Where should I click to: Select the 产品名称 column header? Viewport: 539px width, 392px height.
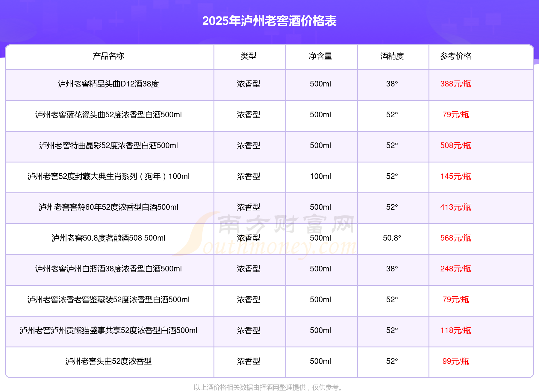108,56
